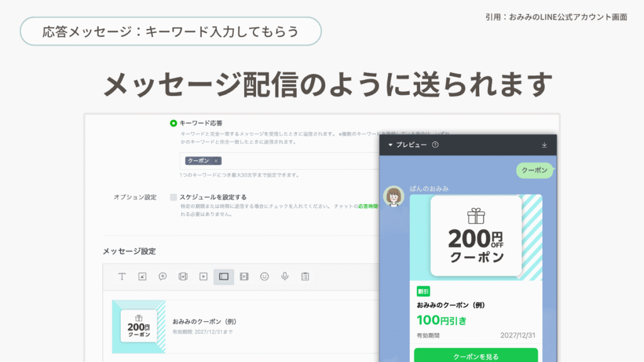644x362 pixels.
Task: Click the preview download arrow icon
Action: click(544, 145)
